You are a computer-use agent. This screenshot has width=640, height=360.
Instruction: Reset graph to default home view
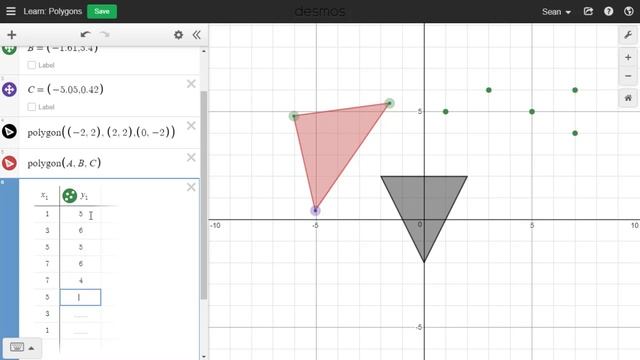tap(628, 98)
